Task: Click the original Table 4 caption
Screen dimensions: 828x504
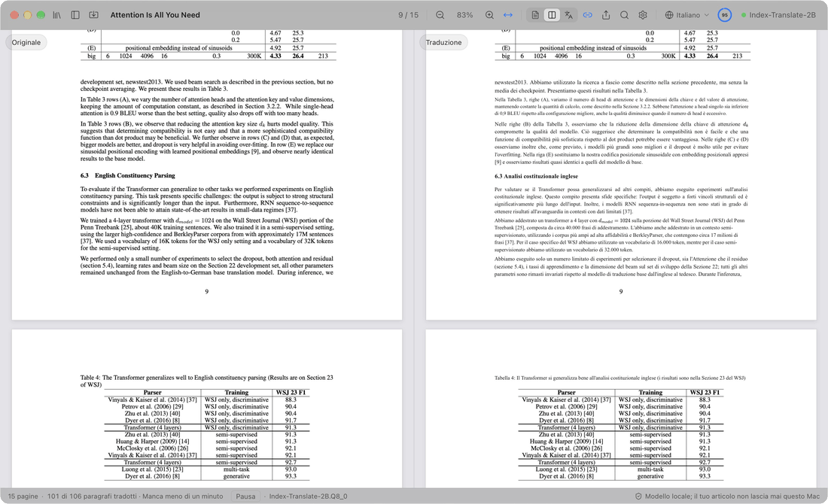Action: point(206,381)
